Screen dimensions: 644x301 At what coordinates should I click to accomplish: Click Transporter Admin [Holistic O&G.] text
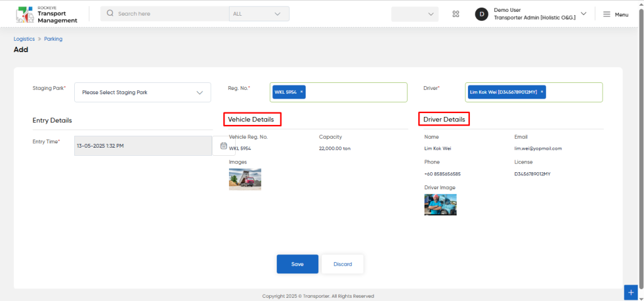pos(535,18)
